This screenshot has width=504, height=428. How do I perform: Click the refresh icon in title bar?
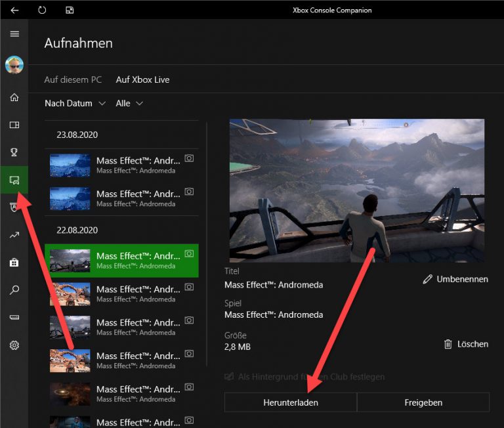tap(42, 11)
